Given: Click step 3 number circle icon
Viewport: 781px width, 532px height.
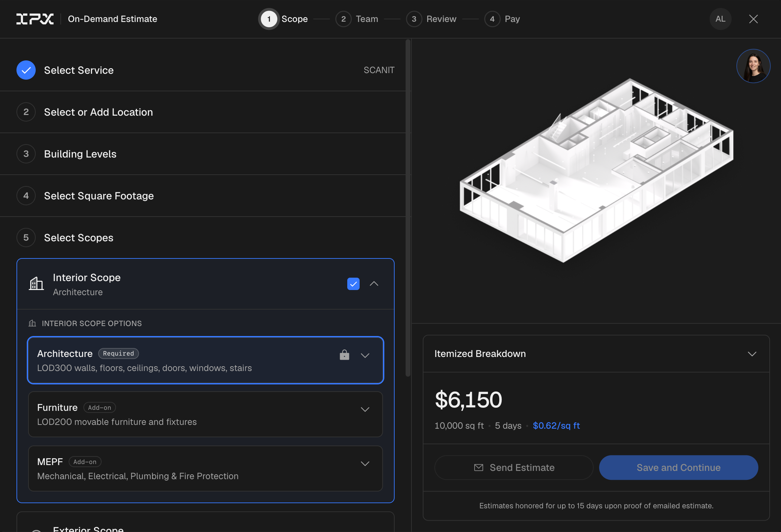Looking at the screenshot, I should coord(26,154).
